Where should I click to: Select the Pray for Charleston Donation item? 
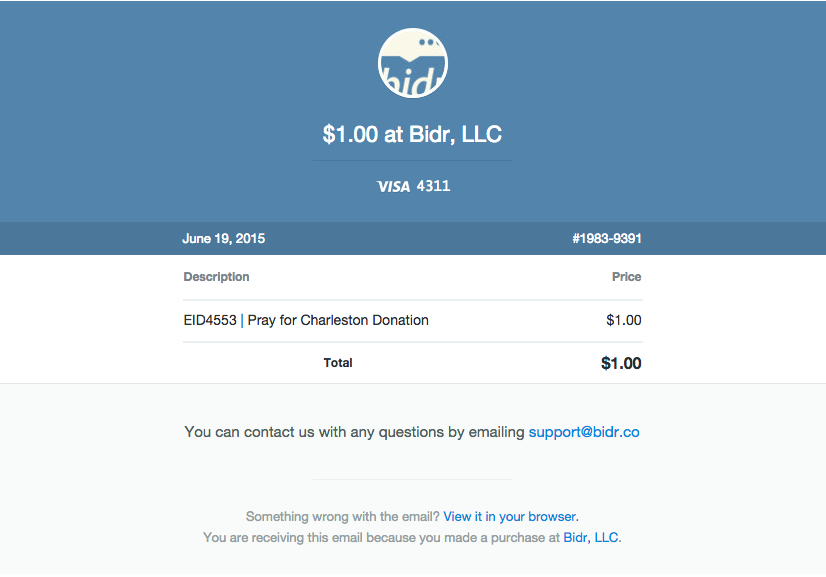coord(338,320)
